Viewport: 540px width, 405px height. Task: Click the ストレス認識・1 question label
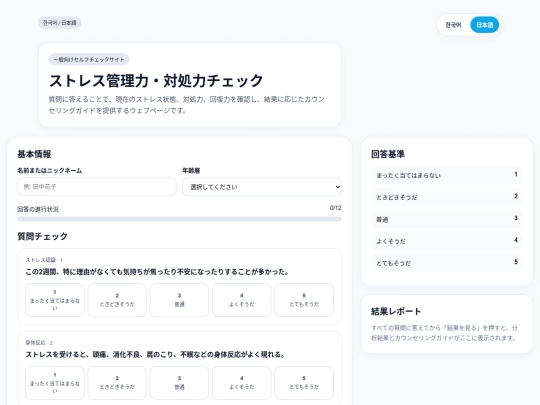(44, 260)
